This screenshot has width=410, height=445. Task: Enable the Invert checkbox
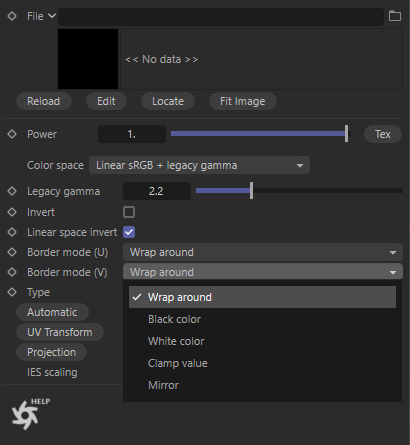click(x=129, y=212)
